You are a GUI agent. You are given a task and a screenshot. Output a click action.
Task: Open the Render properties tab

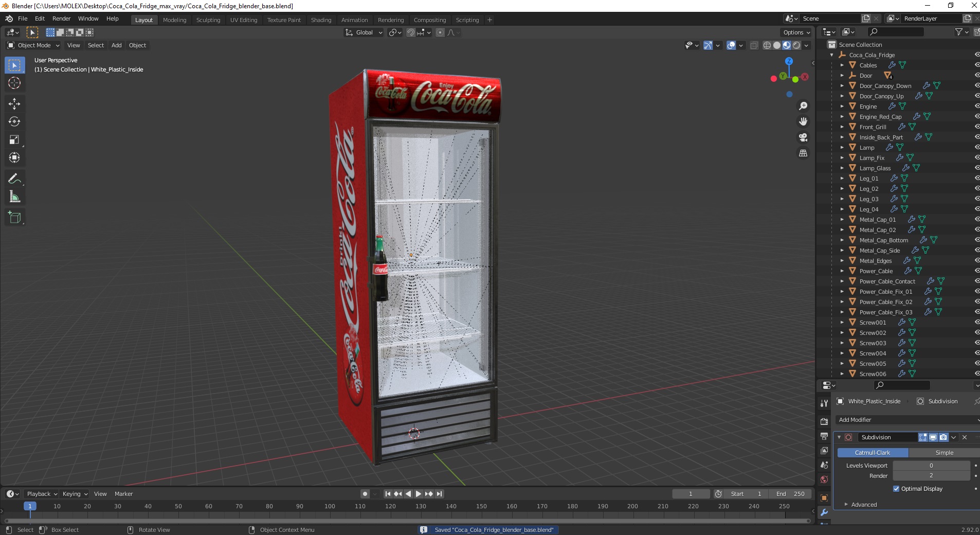824,421
